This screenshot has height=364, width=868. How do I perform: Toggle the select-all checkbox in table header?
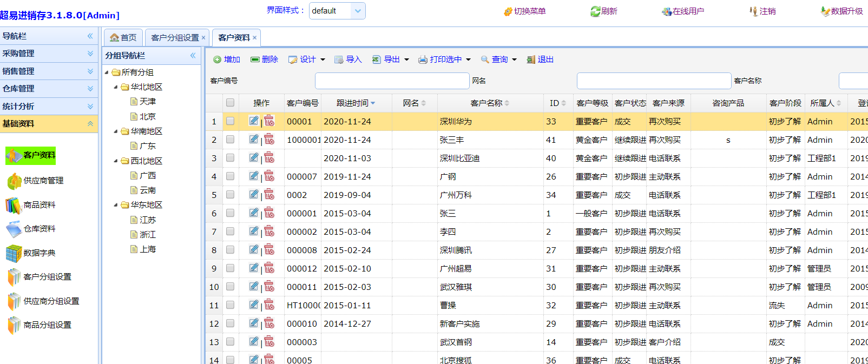click(231, 103)
